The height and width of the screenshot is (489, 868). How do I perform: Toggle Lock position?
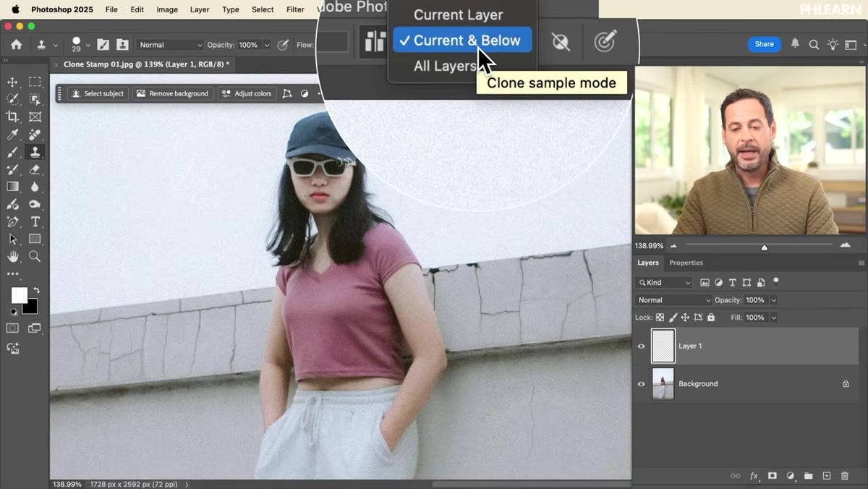(x=685, y=318)
